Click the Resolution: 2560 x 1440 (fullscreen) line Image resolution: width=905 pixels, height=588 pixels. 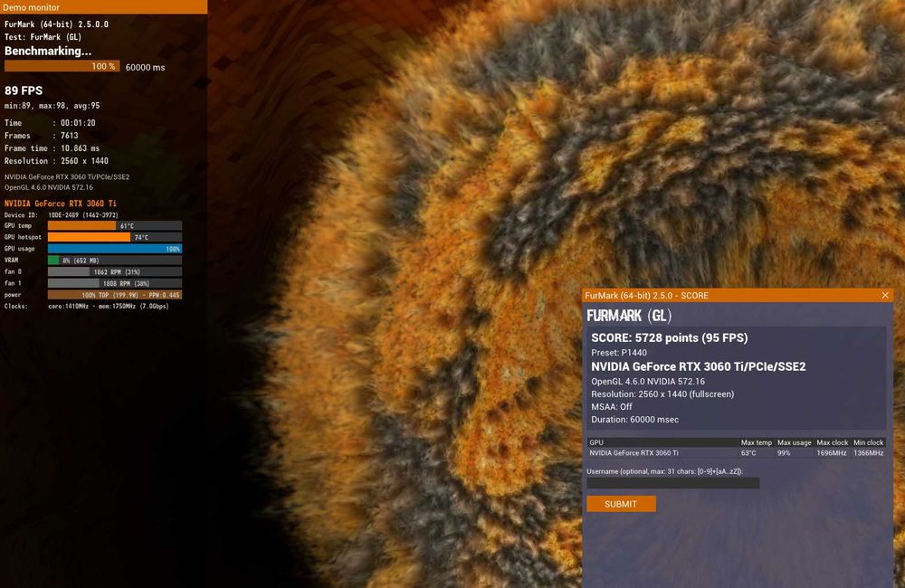pos(662,394)
